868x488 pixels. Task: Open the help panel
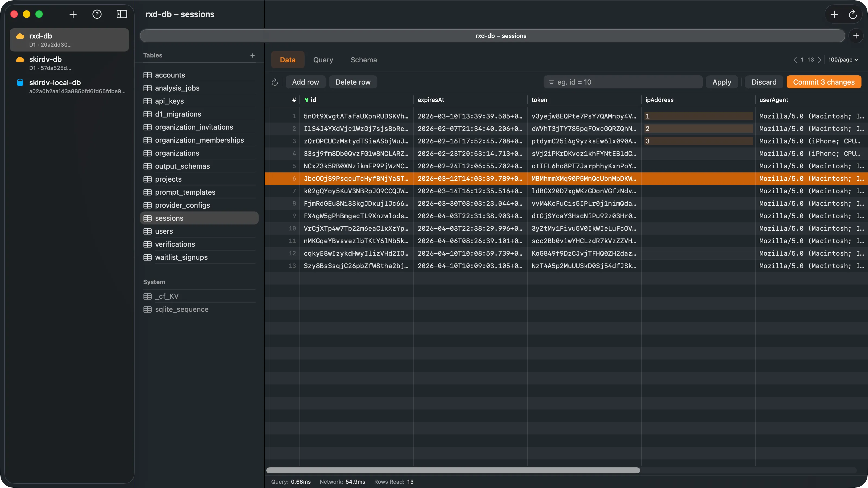coord(97,14)
